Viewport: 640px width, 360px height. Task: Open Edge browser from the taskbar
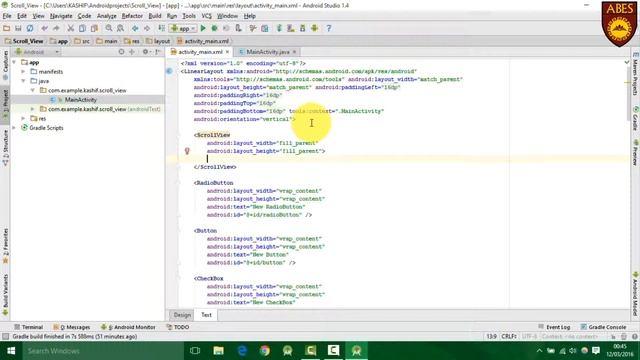(x=242, y=351)
